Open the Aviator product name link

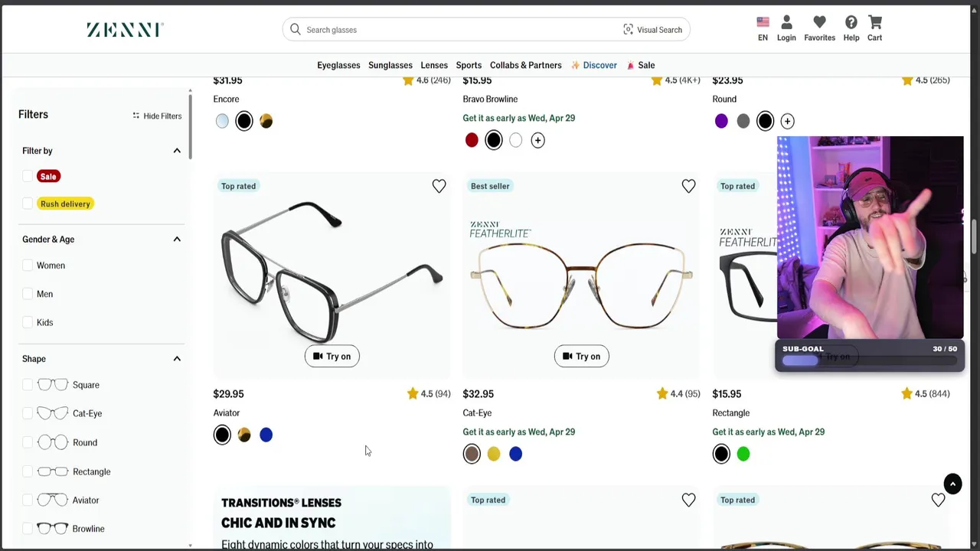[x=227, y=412]
